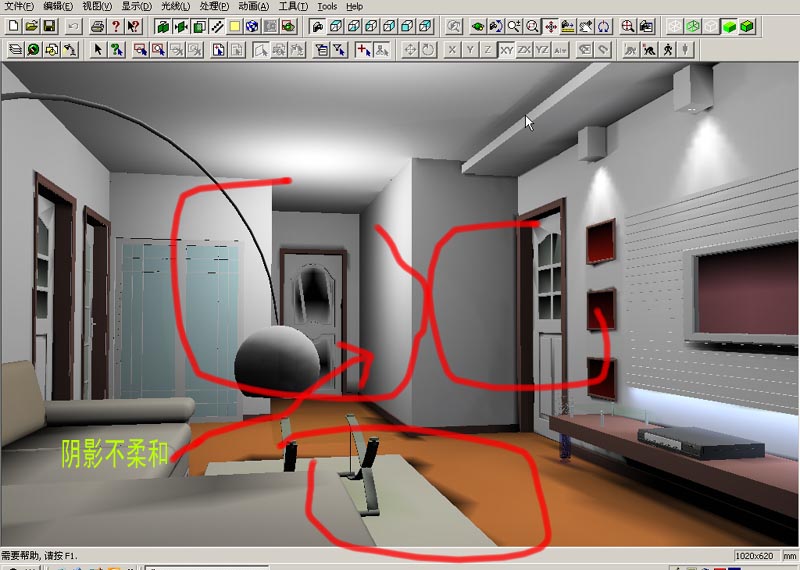Open the view setup camera icon

[646, 26]
